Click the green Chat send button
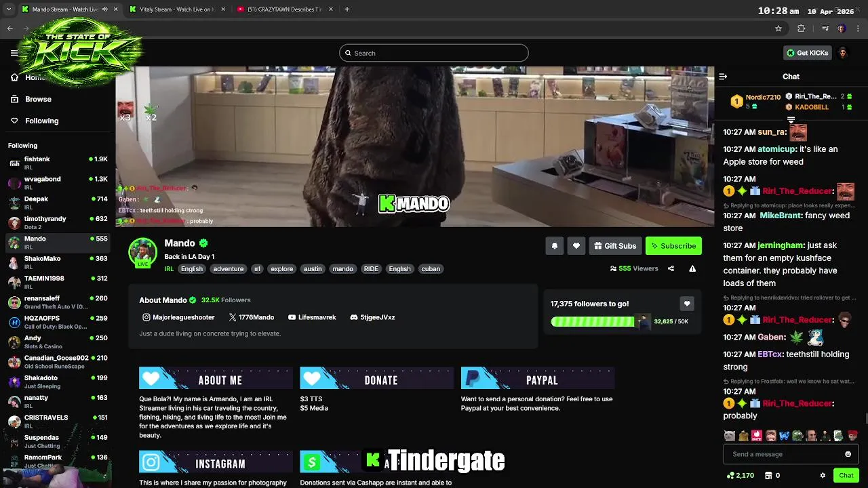868x488 pixels. (x=846, y=475)
